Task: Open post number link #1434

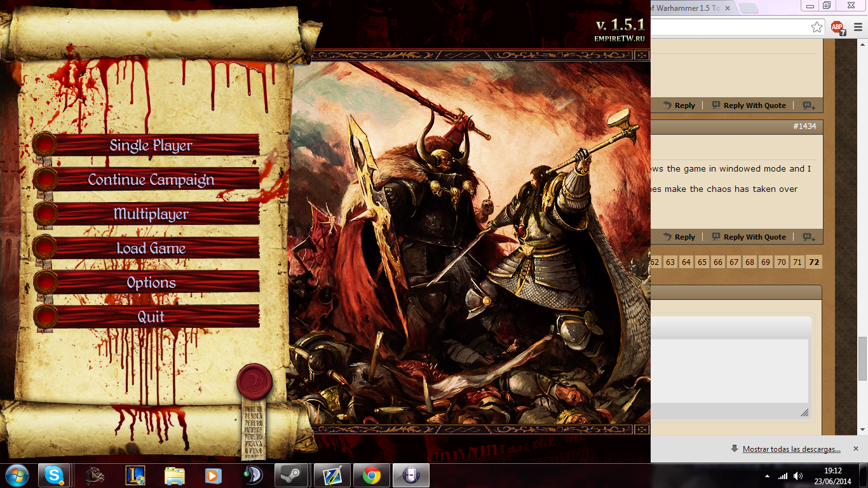Action: [x=804, y=126]
